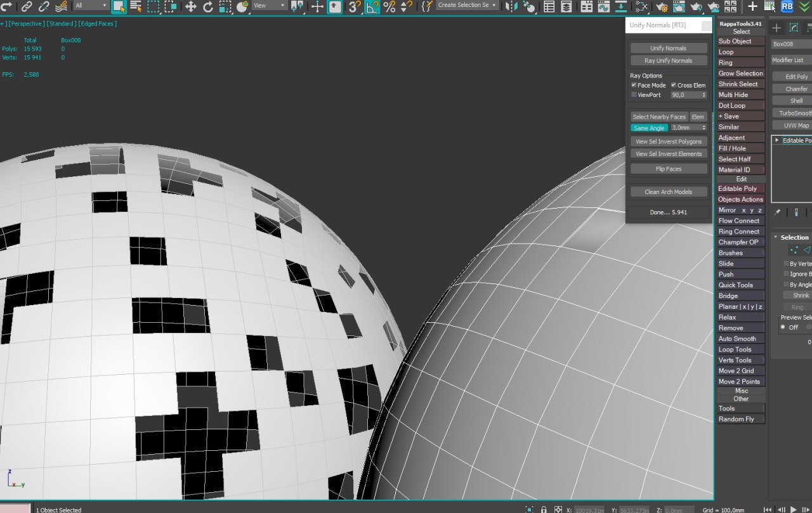Activate the Select and Move tool
The height and width of the screenshot is (513, 812).
point(190,6)
